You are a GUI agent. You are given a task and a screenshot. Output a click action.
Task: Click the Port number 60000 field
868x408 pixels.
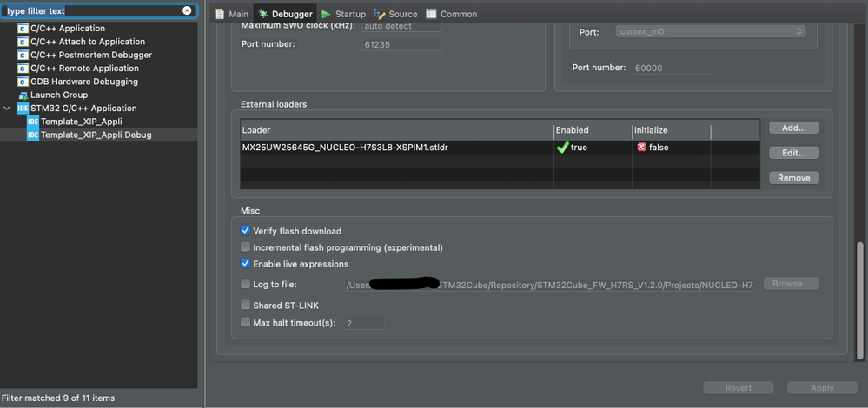point(672,68)
